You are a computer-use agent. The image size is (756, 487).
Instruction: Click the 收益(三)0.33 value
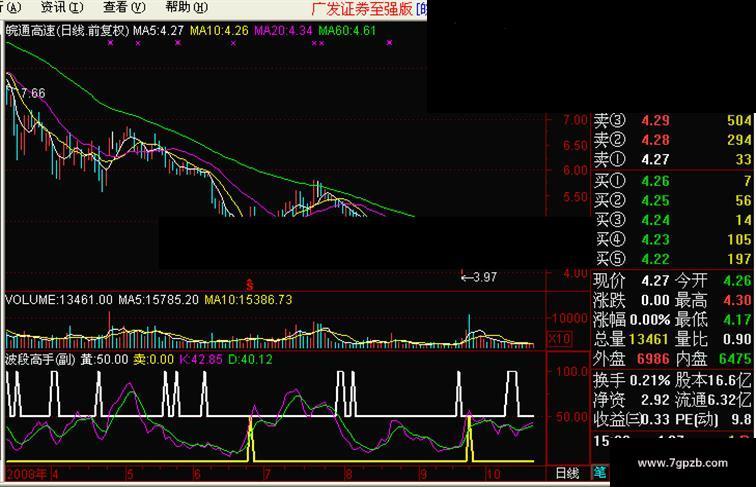tap(631, 419)
